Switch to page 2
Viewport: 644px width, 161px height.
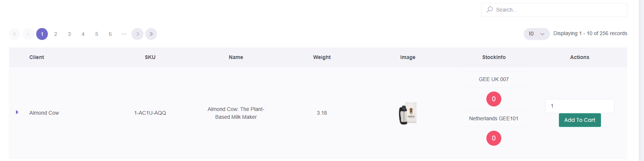click(56, 34)
